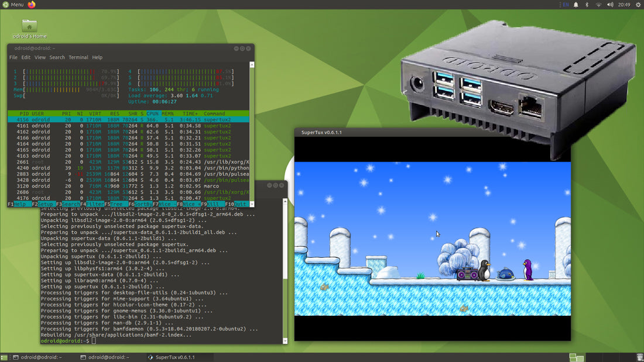Open the Wi-Fi network indicator

[x=598, y=5]
